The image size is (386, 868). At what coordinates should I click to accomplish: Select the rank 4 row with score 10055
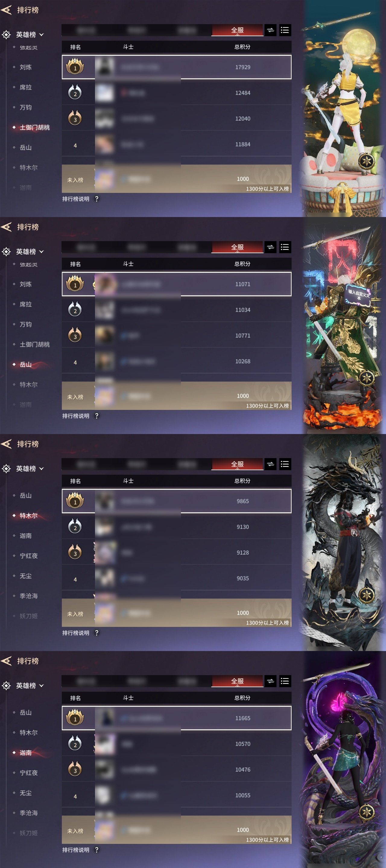tap(176, 795)
